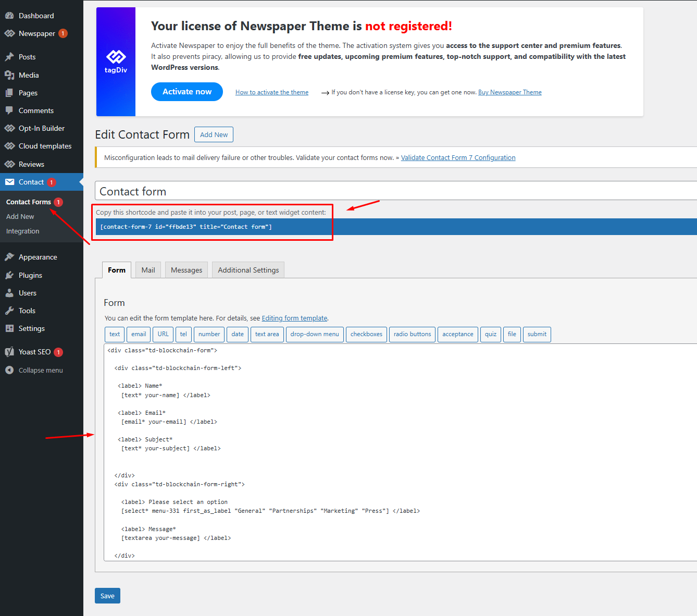Click the Yoast SEO icon
The width and height of the screenshot is (697, 616).
[9, 352]
